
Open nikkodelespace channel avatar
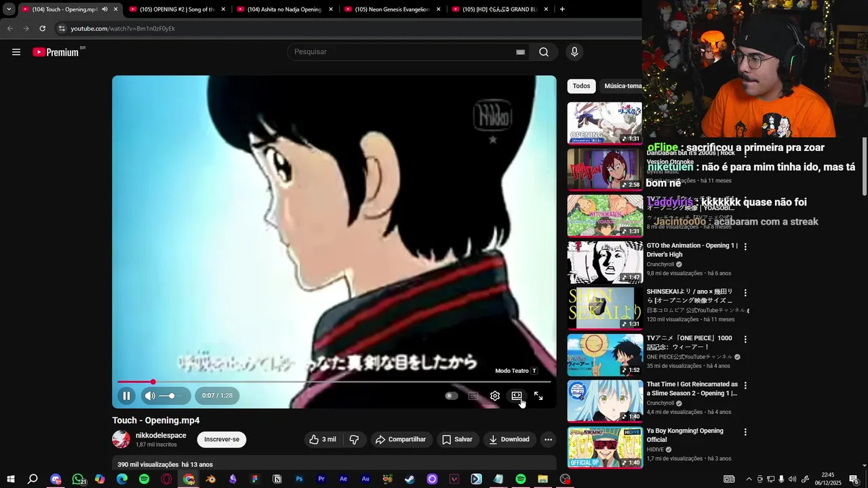(121, 439)
